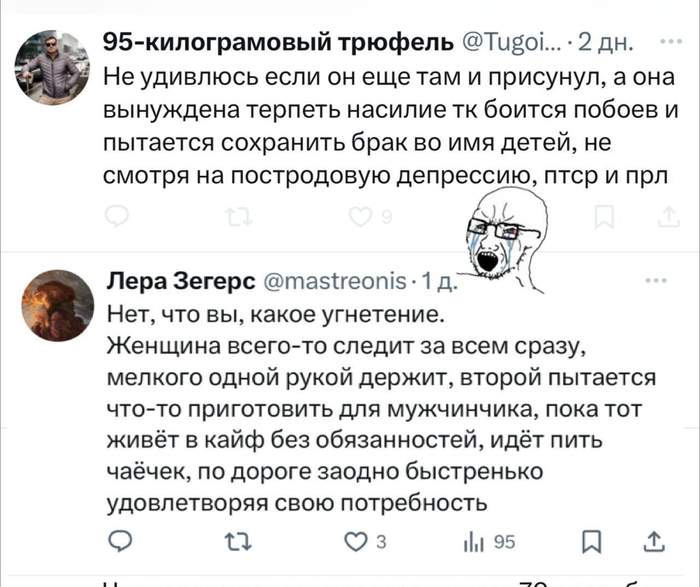Repost Лера Зегерс's tweet
The image size is (700, 587).
(x=233, y=541)
